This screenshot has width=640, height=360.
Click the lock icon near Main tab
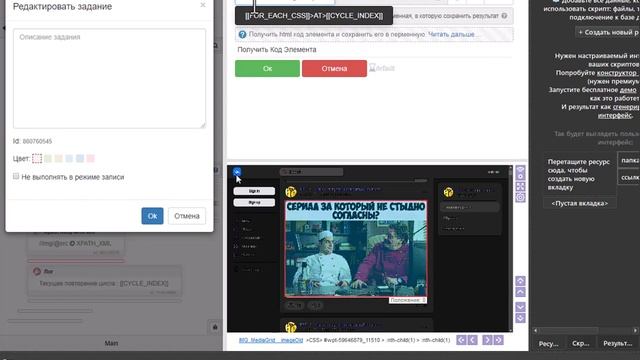pyautogui.click(x=215, y=327)
